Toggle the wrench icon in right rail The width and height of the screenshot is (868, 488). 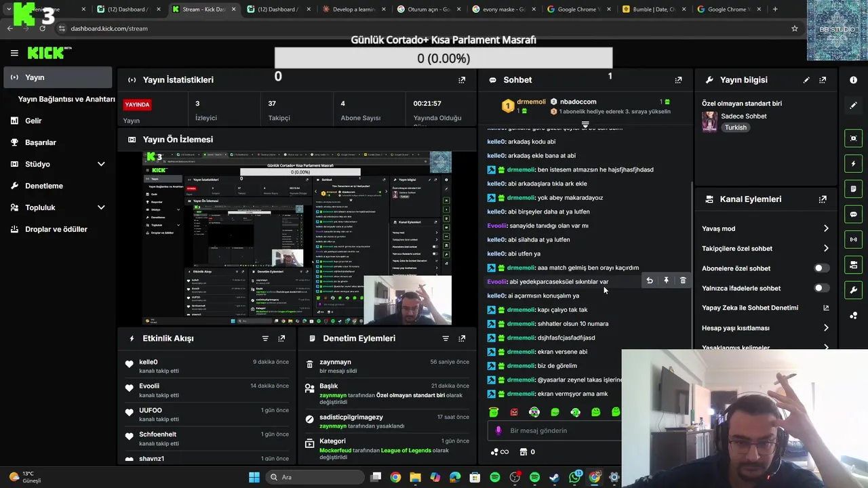pos(853,290)
